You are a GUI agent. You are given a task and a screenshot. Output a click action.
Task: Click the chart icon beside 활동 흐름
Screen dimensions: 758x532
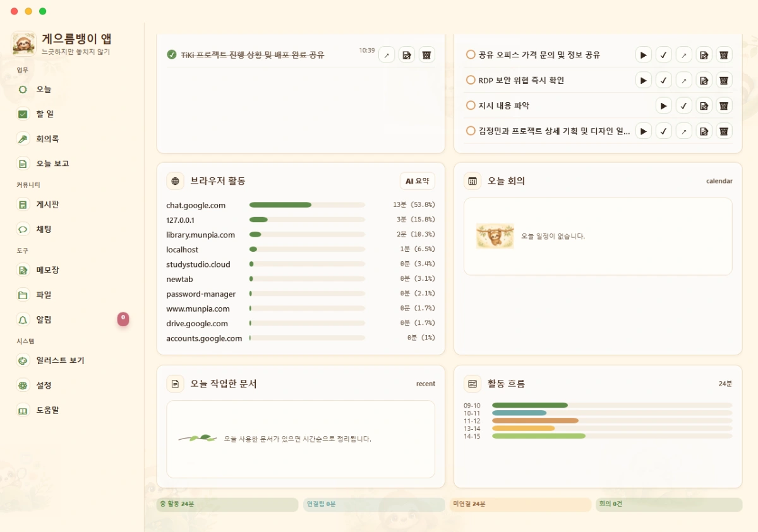click(x=472, y=384)
